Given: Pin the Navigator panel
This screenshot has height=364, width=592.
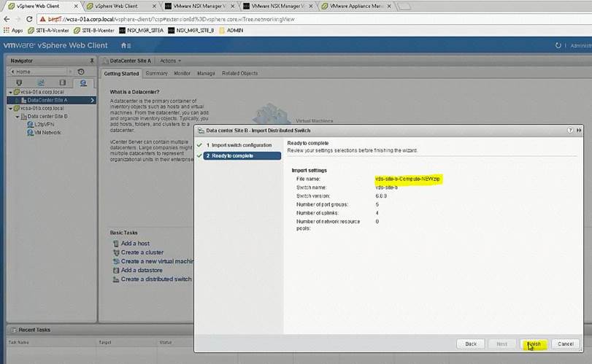Looking at the screenshot, I should [91, 61].
